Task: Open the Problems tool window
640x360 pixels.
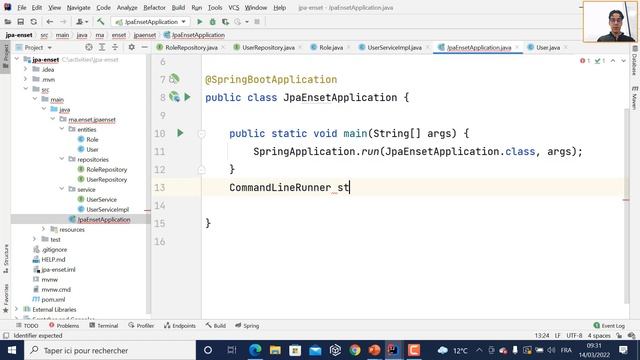Action: (x=64, y=325)
